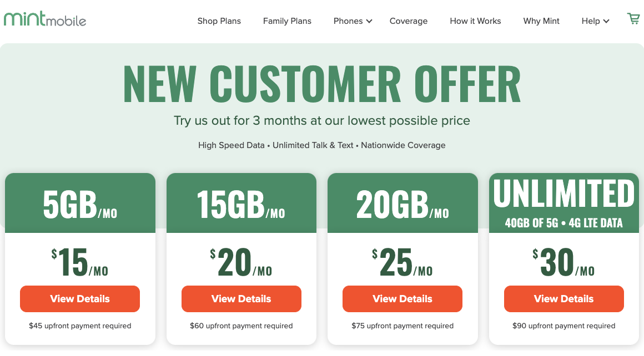This screenshot has height=356, width=644.
Task: Click the Mint Mobile logo
Action: [x=45, y=20]
